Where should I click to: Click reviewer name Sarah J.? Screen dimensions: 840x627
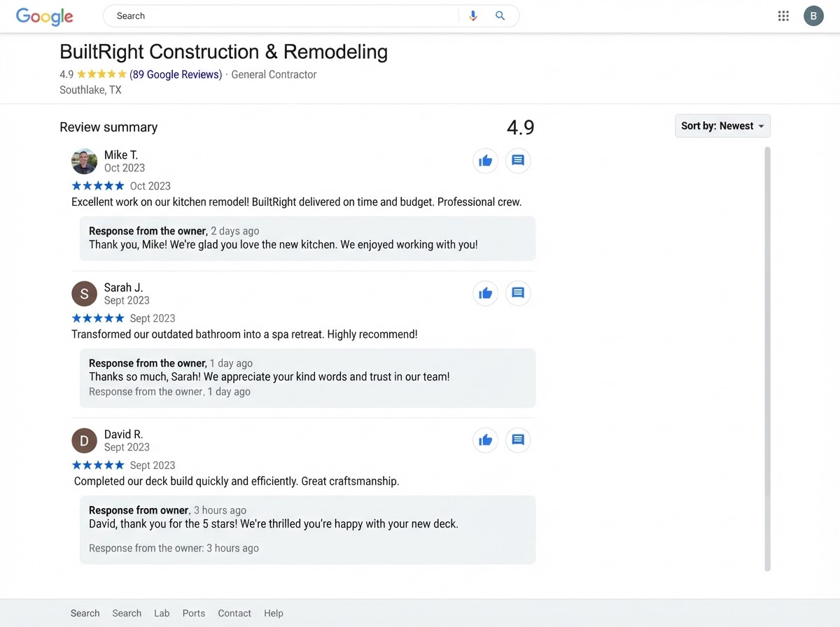pyautogui.click(x=123, y=288)
